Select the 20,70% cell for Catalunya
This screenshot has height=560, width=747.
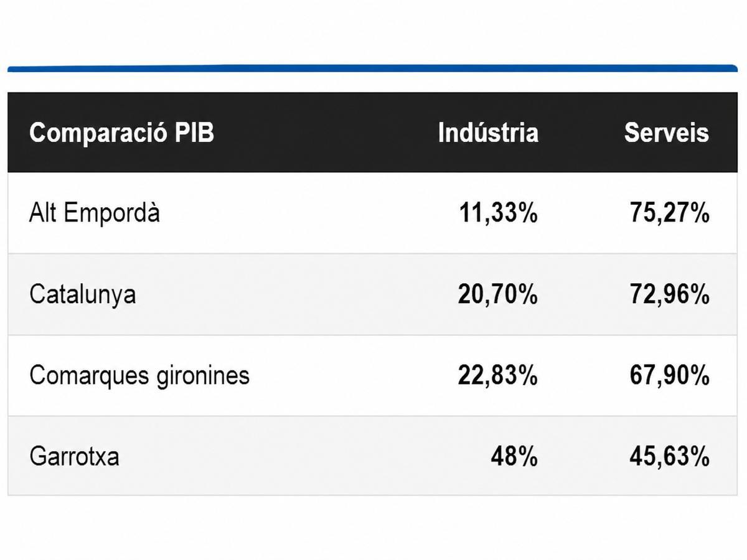click(498, 294)
